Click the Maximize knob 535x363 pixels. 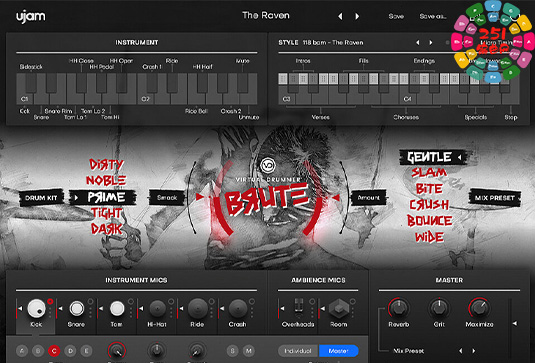pos(479,308)
